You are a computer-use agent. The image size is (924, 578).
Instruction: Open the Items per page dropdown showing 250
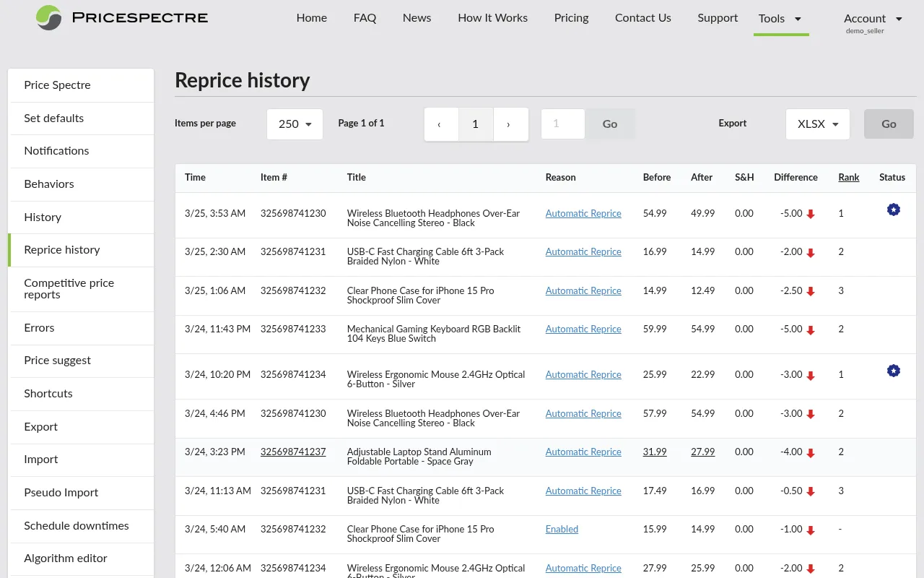(x=295, y=124)
